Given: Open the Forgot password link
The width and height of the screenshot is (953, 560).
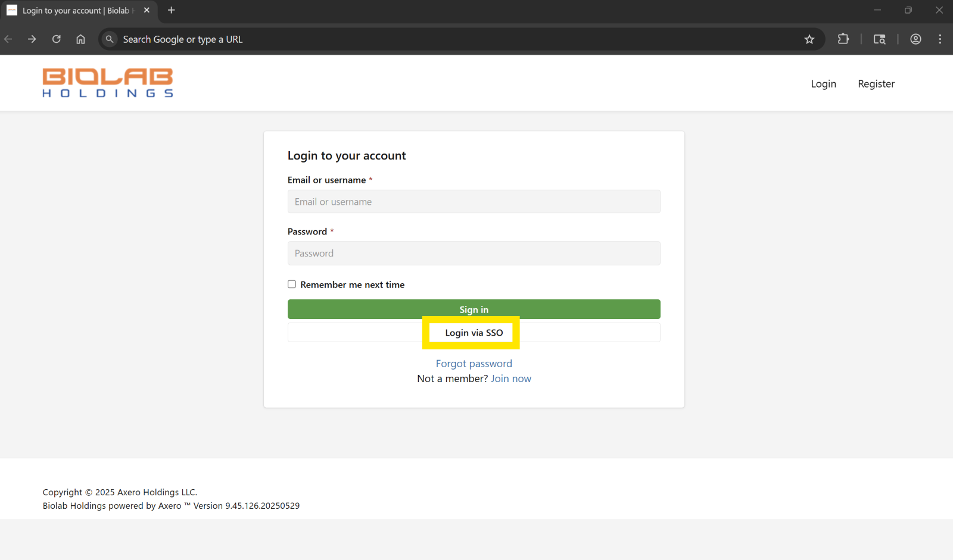Looking at the screenshot, I should click(x=474, y=363).
